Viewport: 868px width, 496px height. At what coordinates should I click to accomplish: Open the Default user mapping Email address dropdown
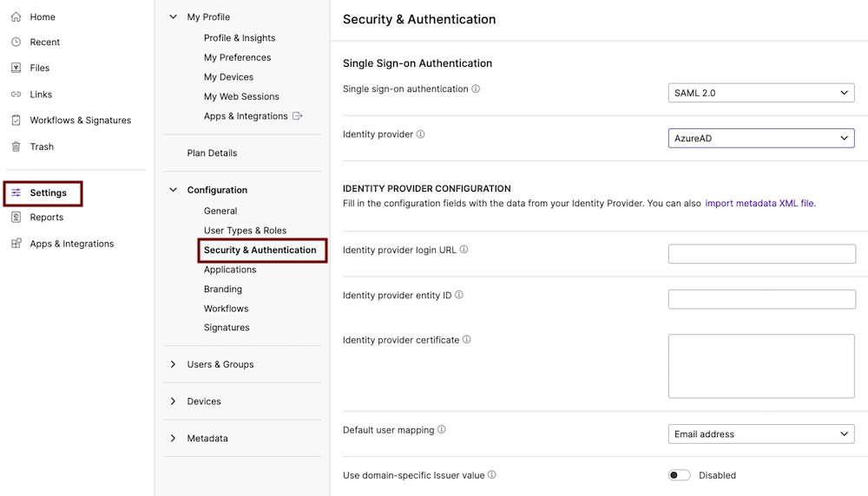[761, 434]
